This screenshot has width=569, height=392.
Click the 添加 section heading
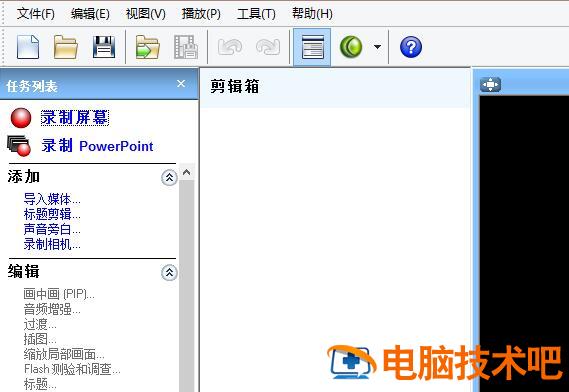24,177
